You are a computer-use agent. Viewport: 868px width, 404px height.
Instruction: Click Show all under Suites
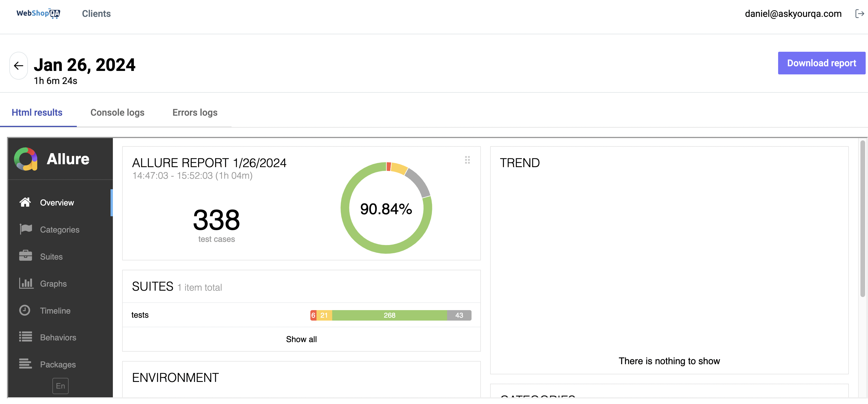pyautogui.click(x=301, y=339)
